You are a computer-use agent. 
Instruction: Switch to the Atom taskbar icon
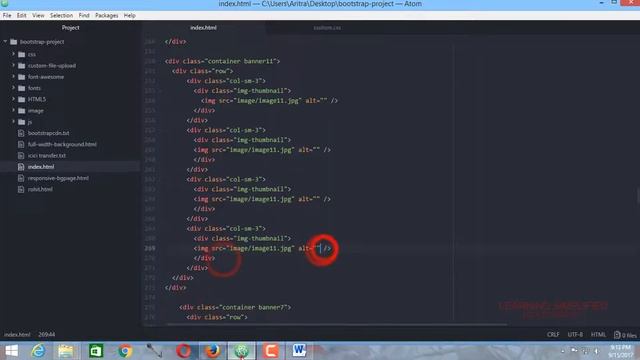click(241, 351)
